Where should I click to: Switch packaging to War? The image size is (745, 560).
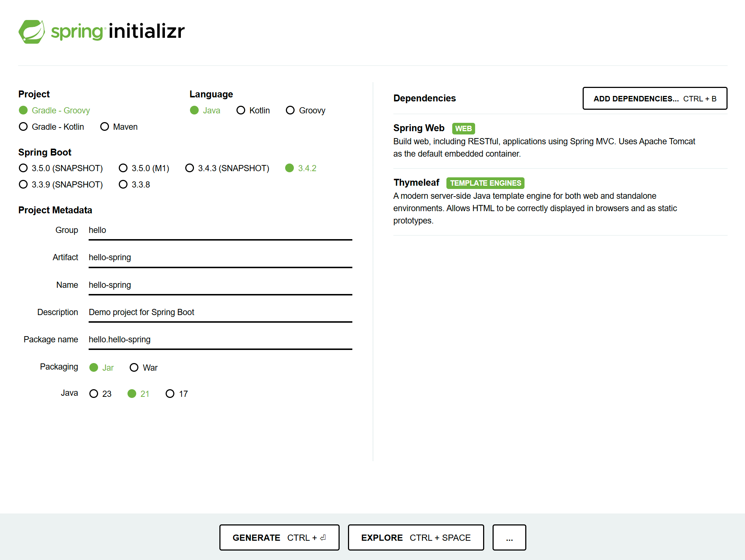[x=134, y=368]
